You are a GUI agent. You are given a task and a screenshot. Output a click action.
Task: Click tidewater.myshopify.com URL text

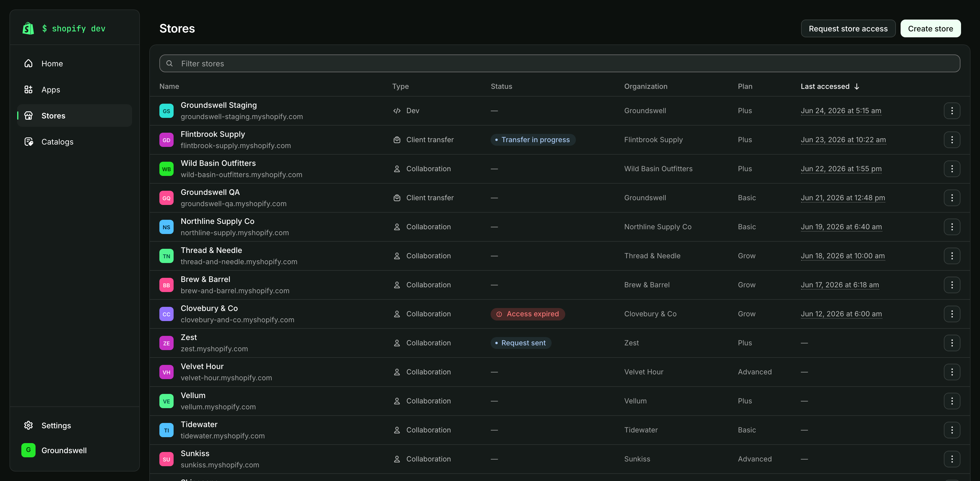click(x=222, y=436)
